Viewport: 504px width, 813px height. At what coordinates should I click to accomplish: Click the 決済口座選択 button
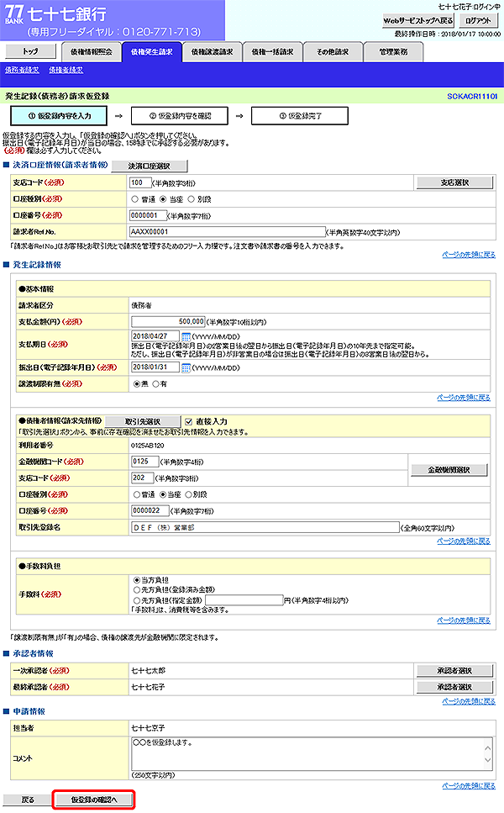(x=150, y=166)
